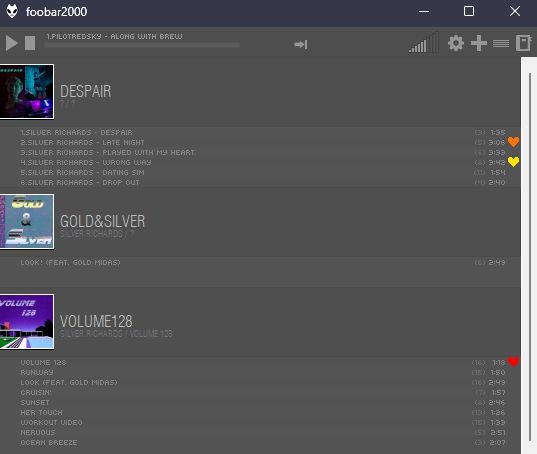This screenshot has height=454, width=537.
Task: Toggle orange heart on Late Night track
Action: click(x=513, y=142)
